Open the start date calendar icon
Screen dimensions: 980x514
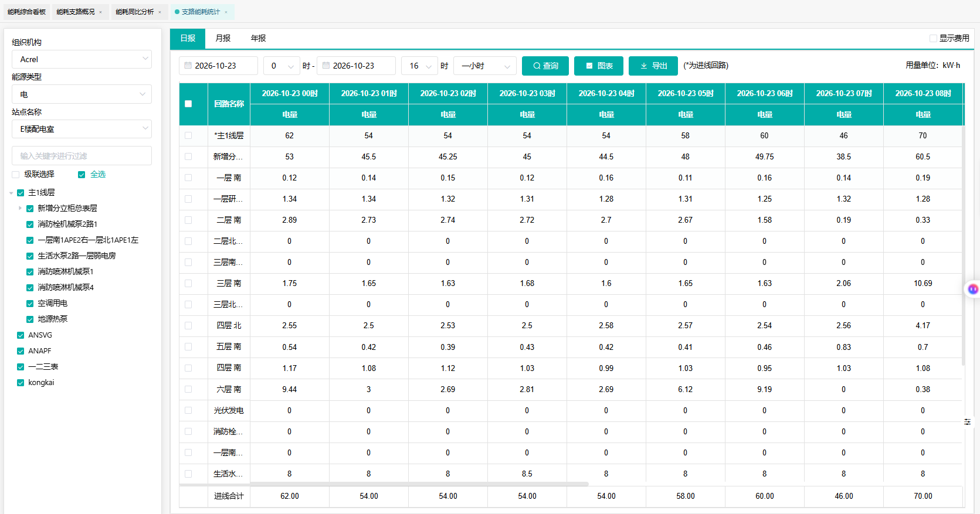pyautogui.click(x=188, y=66)
